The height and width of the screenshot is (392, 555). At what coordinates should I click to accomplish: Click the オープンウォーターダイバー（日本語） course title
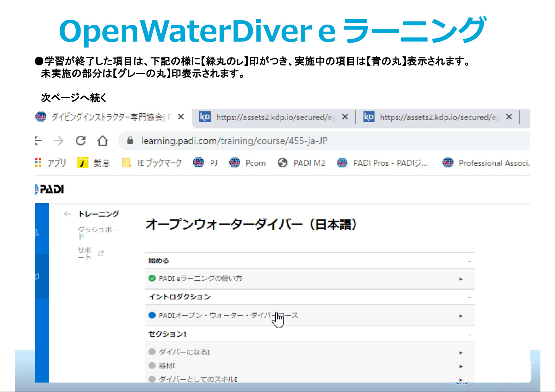251,224
